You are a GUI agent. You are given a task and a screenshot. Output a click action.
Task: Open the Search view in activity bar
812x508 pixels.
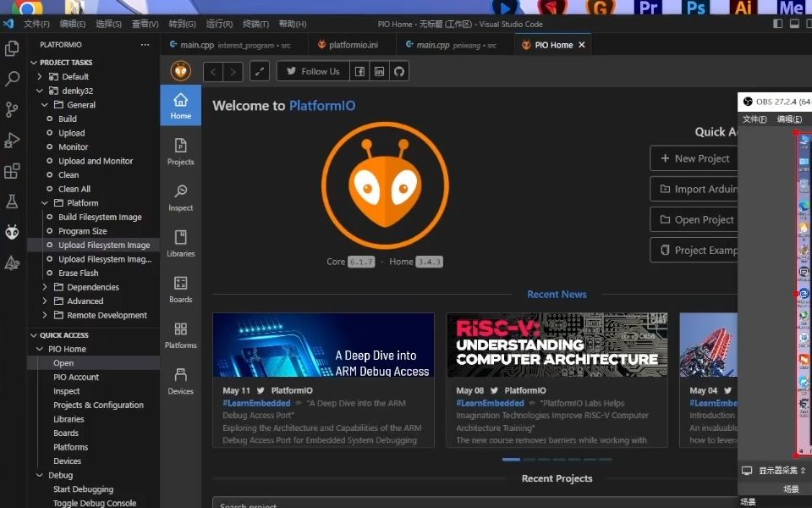tap(12, 79)
